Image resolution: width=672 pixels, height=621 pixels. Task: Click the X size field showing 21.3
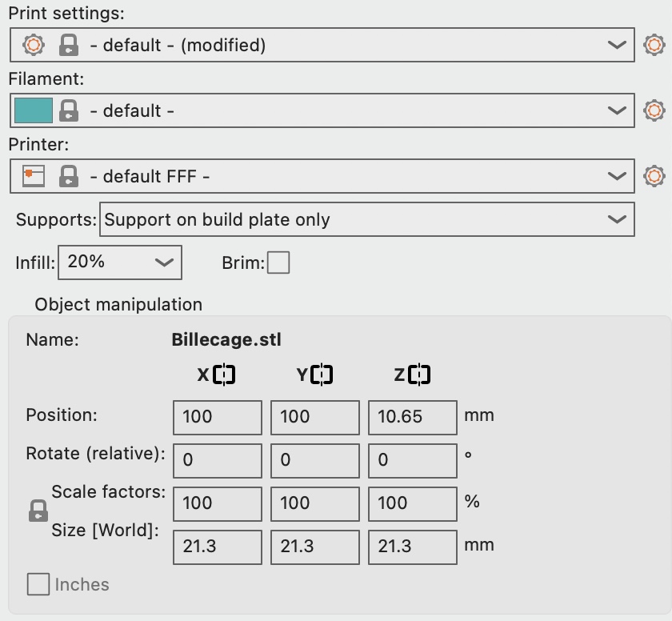tap(217, 547)
